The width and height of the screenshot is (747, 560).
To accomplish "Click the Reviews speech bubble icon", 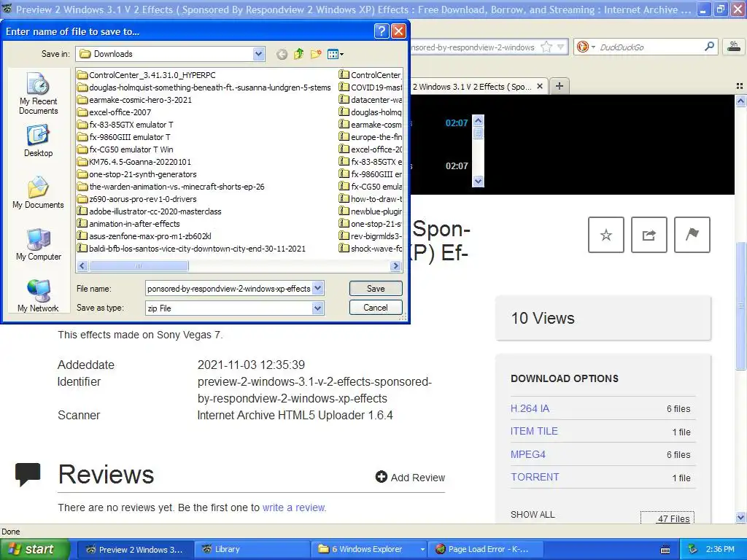I will [x=28, y=474].
